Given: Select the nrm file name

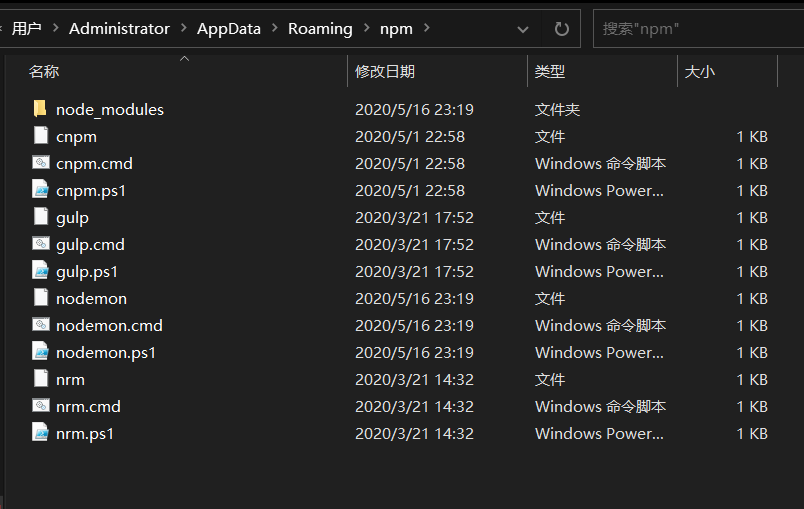Looking at the screenshot, I should (70, 380).
